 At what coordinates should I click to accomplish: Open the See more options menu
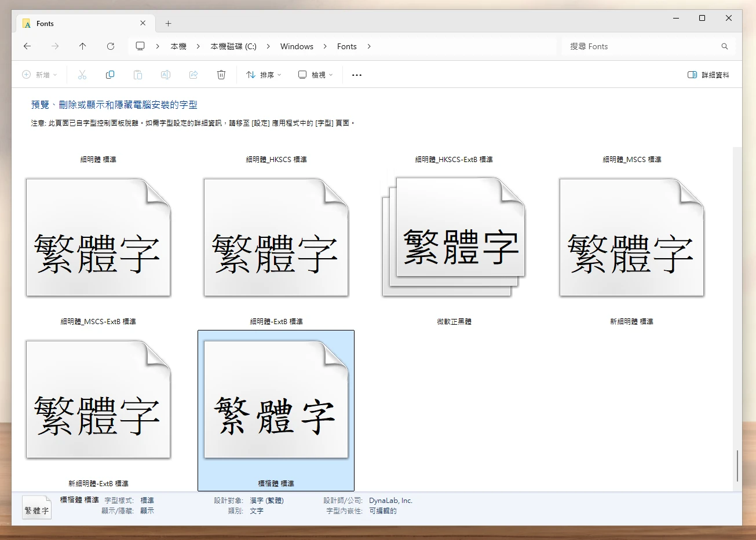pos(357,75)
